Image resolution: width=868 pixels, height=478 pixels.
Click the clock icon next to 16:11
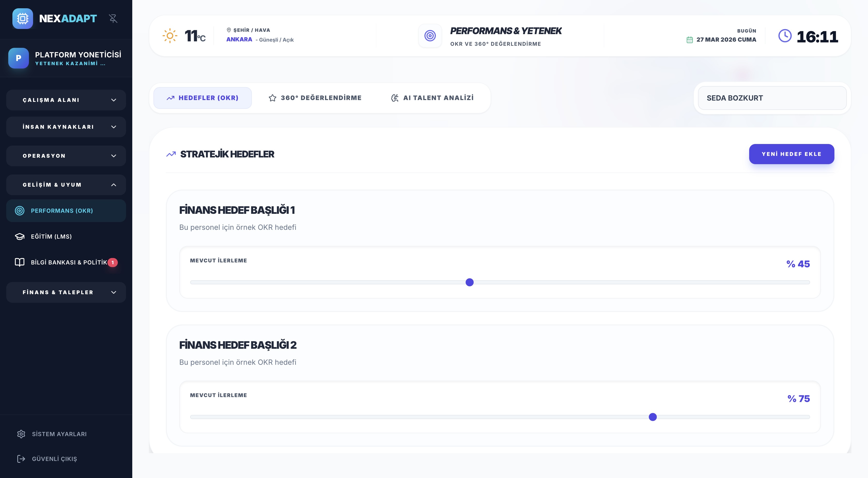click(x=785, y=36)
